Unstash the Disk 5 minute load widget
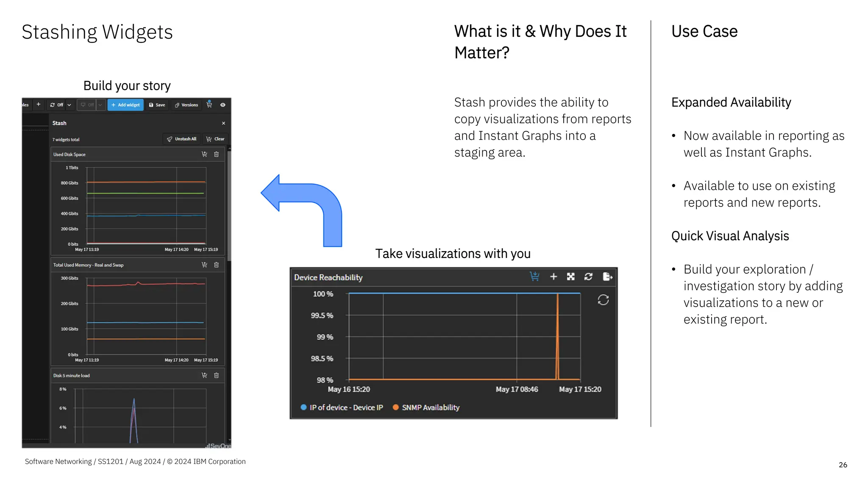The image size is (868, 488). [x=204, y=375]
